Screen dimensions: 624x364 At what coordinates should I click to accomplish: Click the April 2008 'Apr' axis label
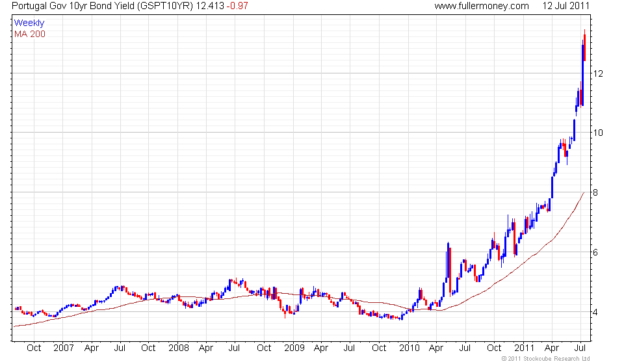pos(206,348)
